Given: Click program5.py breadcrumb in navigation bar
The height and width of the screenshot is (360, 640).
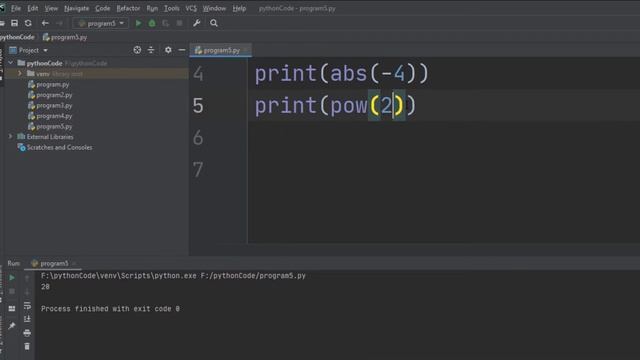Looking at the screenshot, I should (65, 37).
